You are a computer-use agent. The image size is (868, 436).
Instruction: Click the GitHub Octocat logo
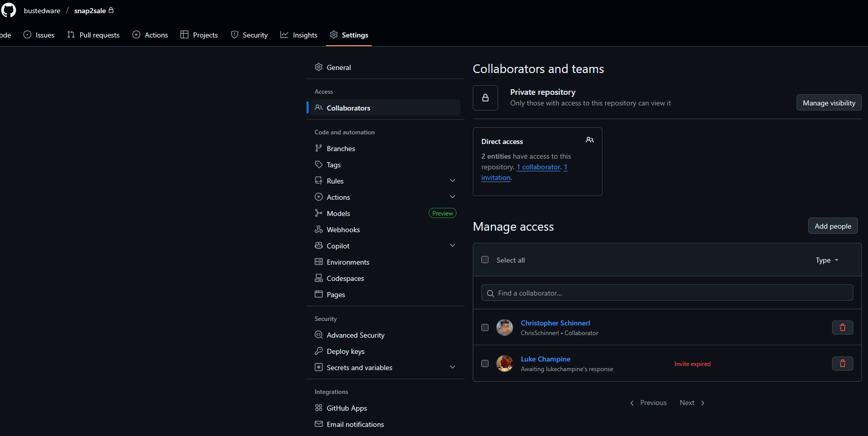point(9,10)
